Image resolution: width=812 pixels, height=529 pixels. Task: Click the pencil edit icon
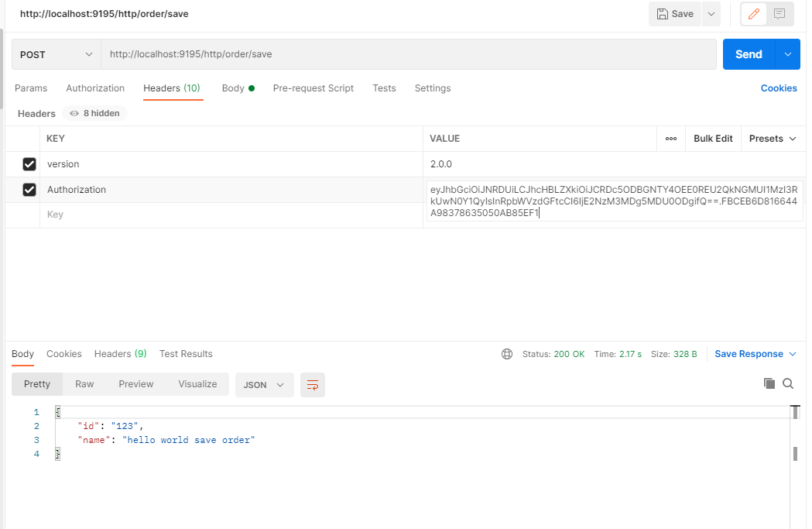(x=754, y=14)
